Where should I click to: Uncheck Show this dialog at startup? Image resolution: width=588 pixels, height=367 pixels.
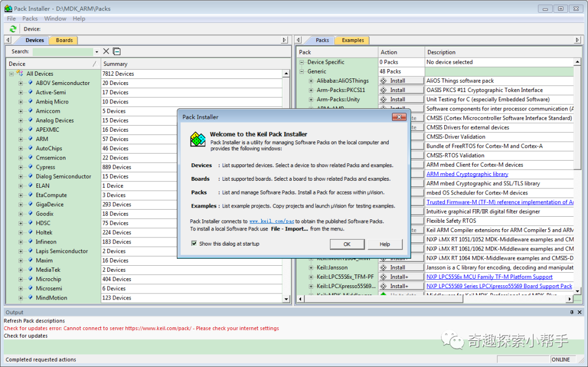(x=194, y=243)
